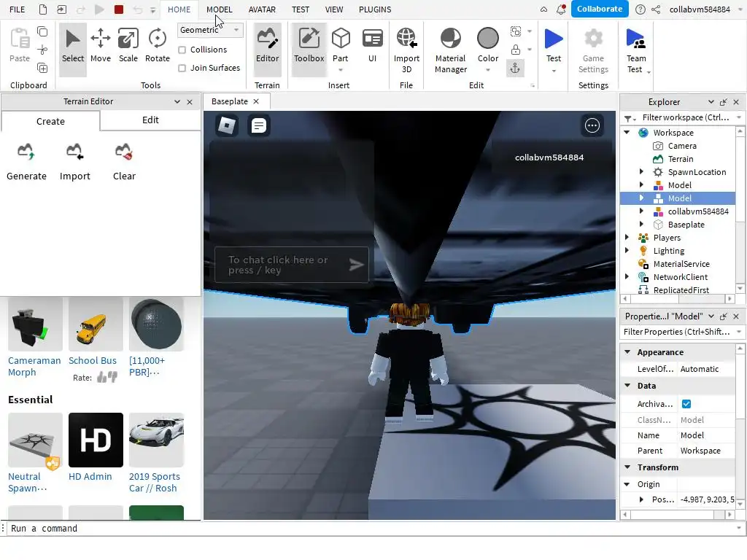Enable the Collisions checkbox

(x=182, y=50)
